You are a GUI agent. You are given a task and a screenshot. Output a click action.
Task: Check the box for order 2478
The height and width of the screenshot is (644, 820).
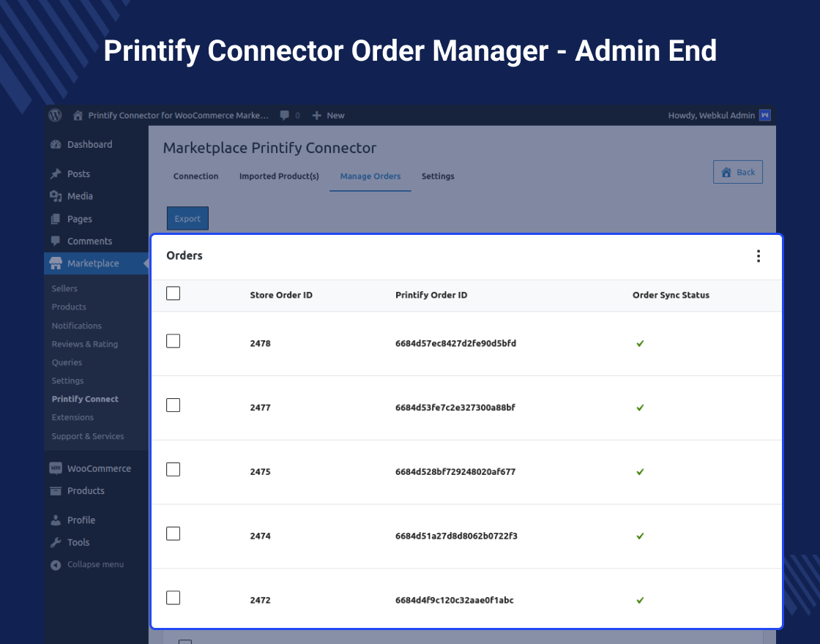pyautogui.click(x=173, y=341)
